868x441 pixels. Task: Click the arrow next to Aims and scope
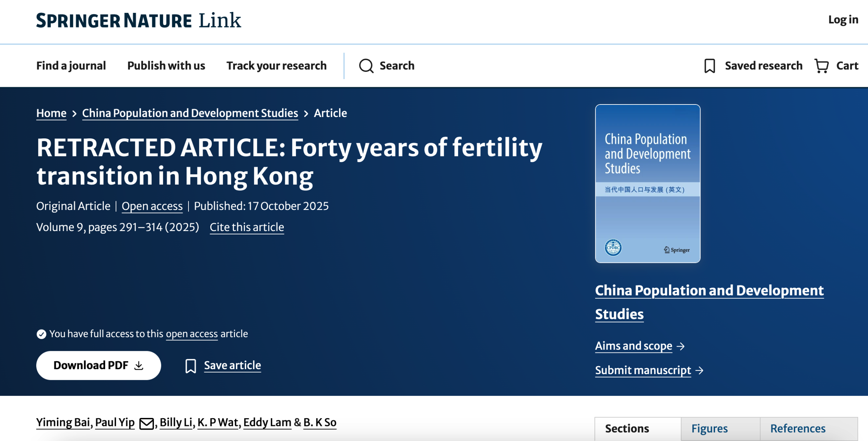tap(680, 346)
